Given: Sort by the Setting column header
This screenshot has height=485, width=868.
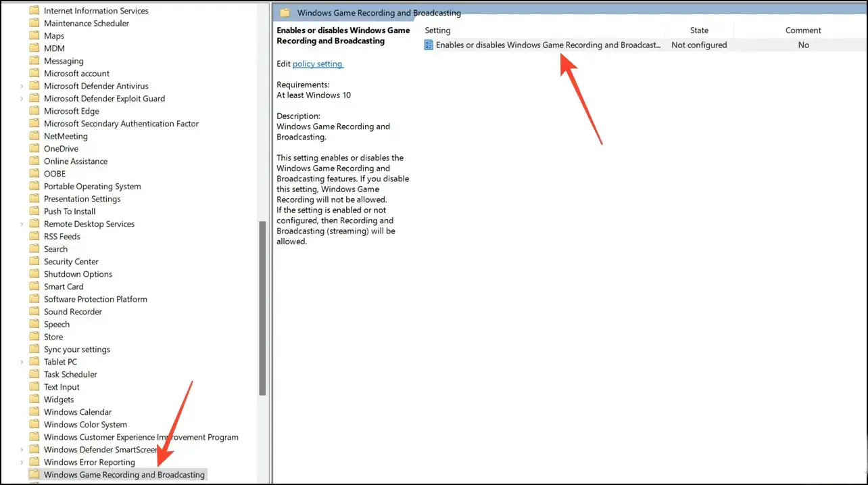Looking at the screenshot, I should (437, 30).
